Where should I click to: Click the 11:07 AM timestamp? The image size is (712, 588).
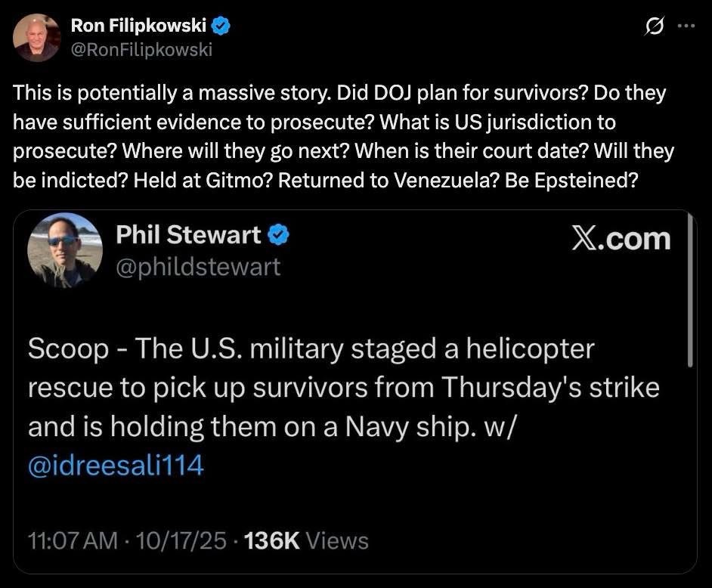click(73, 540)
